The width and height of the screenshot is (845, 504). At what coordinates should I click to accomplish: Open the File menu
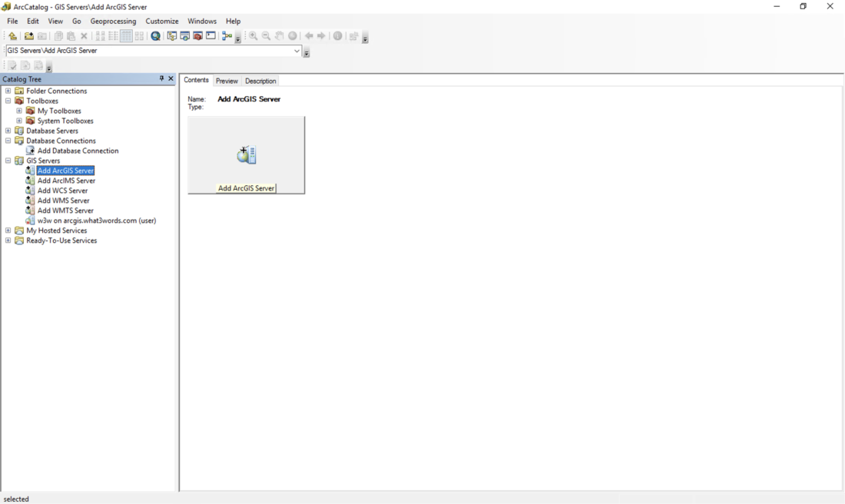pyautogui.click(x=12, y=21)
